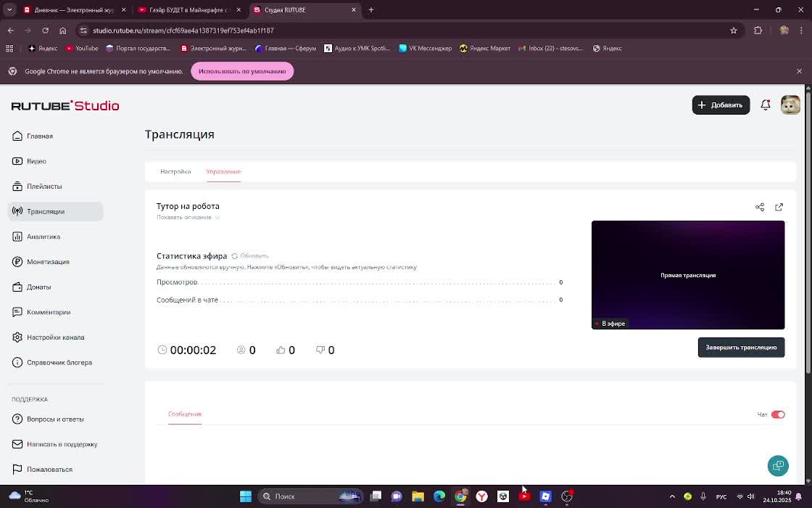
Task: Switch to Глэйр БУДЕТ в Майнкрафте tab
Action: coord(189,10)
